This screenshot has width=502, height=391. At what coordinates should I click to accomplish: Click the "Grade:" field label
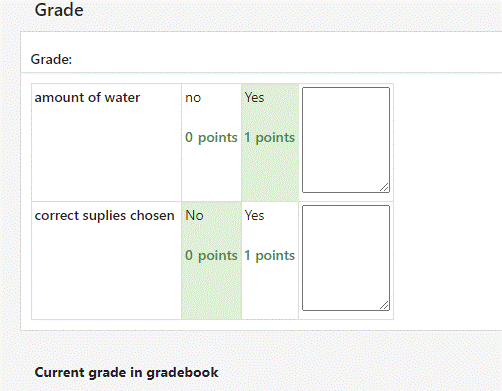[x=51, y=59]
